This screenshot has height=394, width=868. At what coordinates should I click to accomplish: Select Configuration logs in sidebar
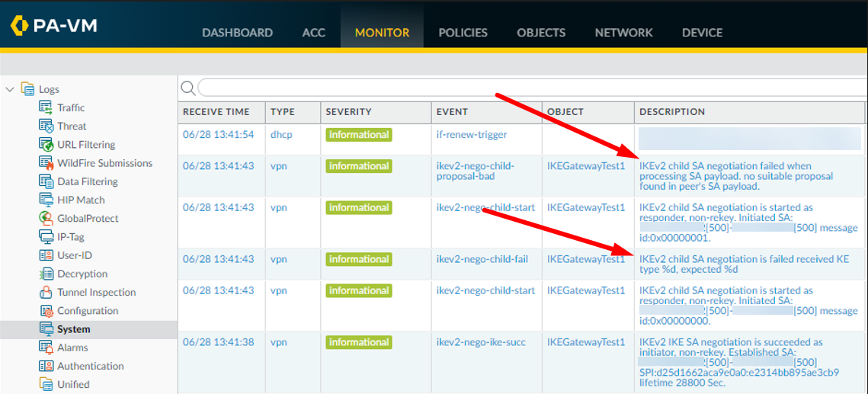coord(88,311)
